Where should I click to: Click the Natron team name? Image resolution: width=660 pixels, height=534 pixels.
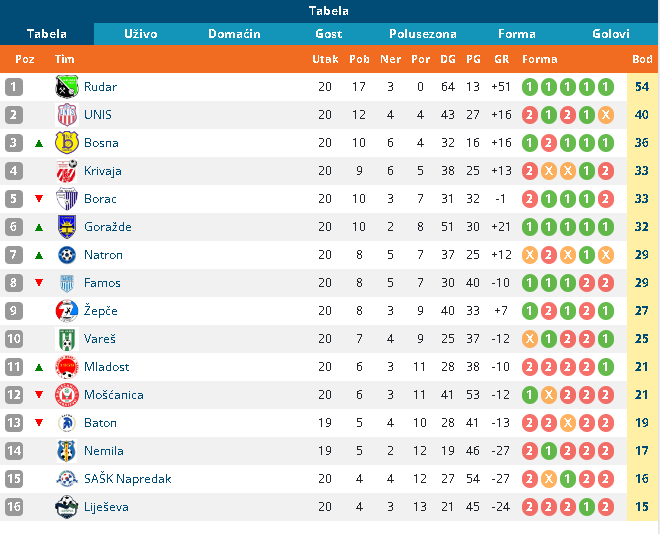[104, 255]
